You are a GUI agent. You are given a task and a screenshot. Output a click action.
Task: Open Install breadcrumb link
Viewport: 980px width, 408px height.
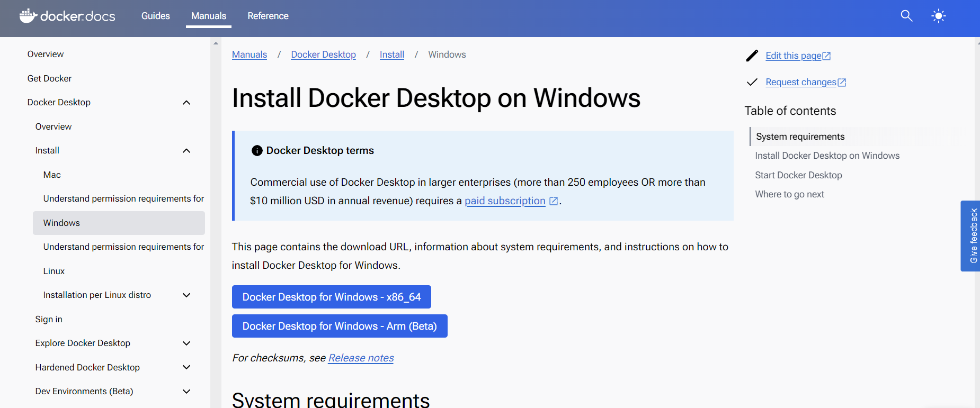(392, 55)
